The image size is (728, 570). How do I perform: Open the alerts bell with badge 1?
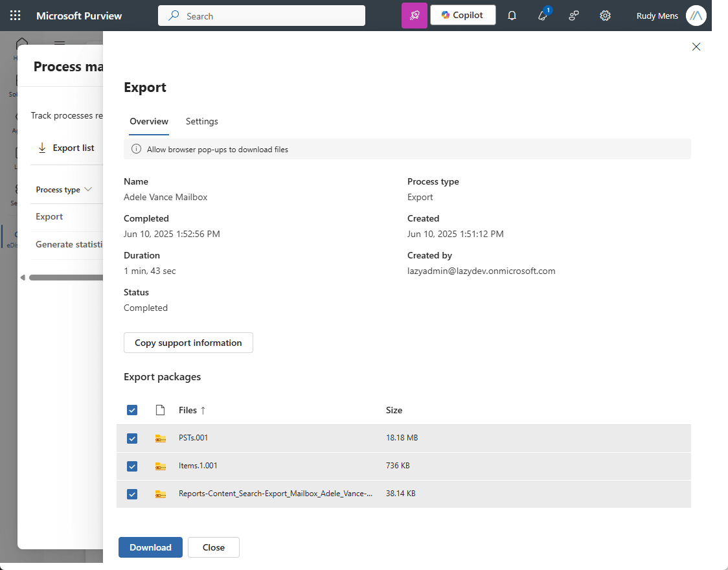pyautogui.click(x=543, y=16)
